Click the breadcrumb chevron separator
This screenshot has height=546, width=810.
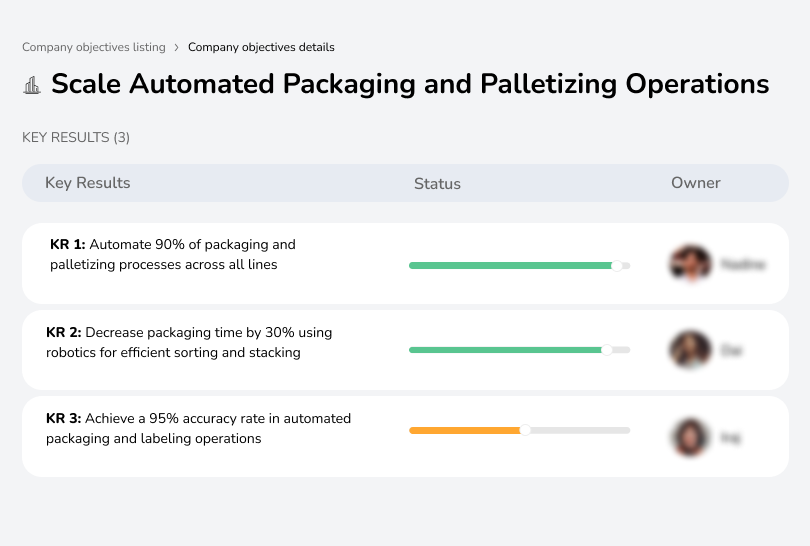pyautogui.click(x=176, y=48)
